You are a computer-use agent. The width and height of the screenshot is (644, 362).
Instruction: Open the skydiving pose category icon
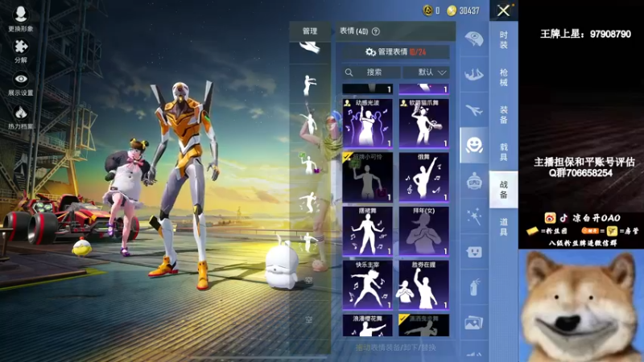474,74
